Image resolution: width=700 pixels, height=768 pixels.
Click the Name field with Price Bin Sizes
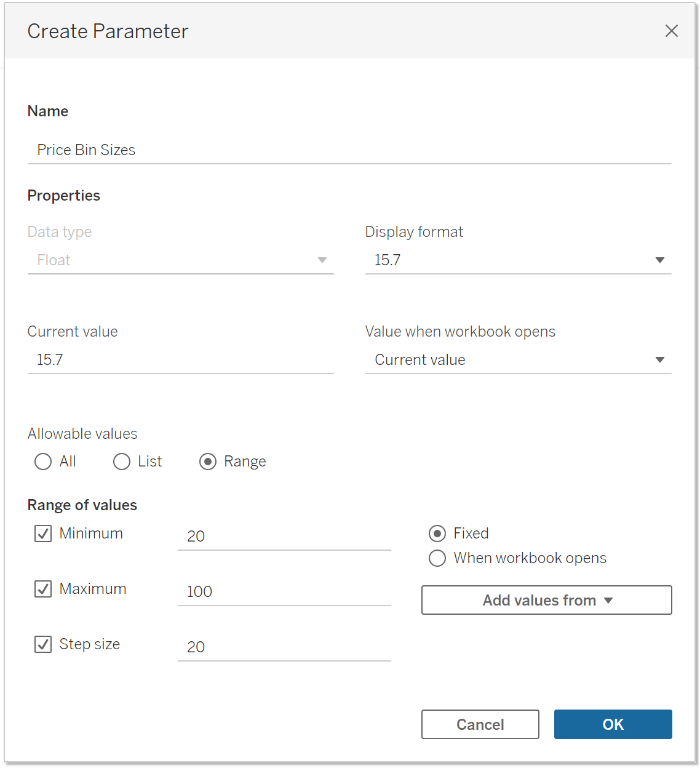[x=348, y=150]
